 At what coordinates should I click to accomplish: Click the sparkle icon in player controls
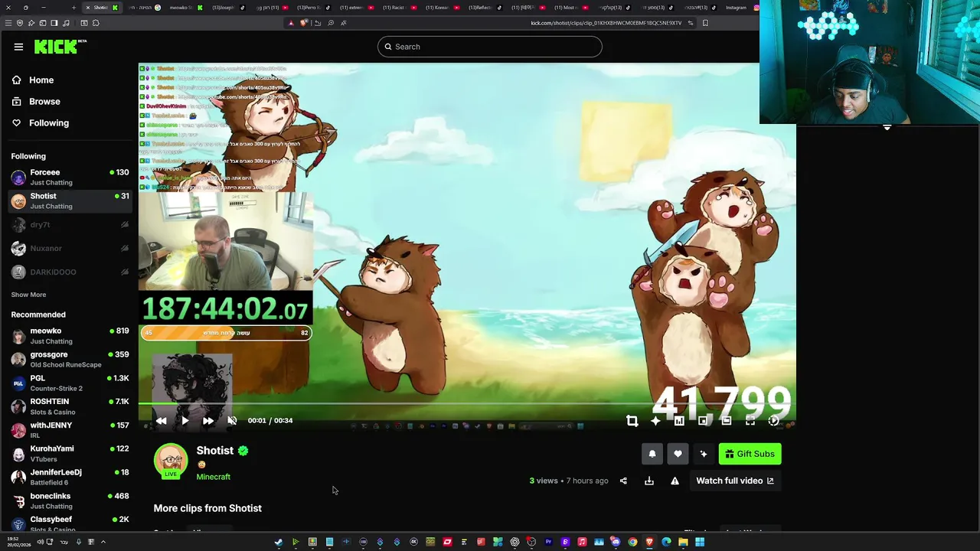(655, 421)
